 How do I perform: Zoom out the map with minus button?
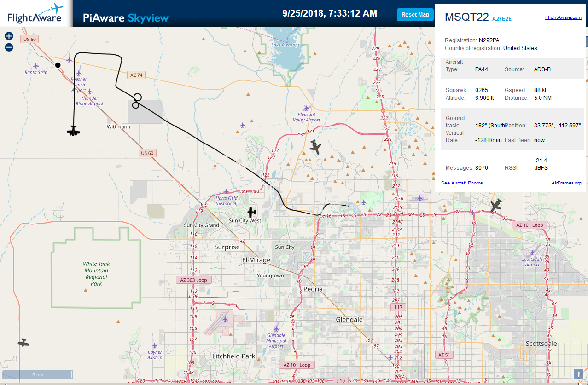pos(9,47)
